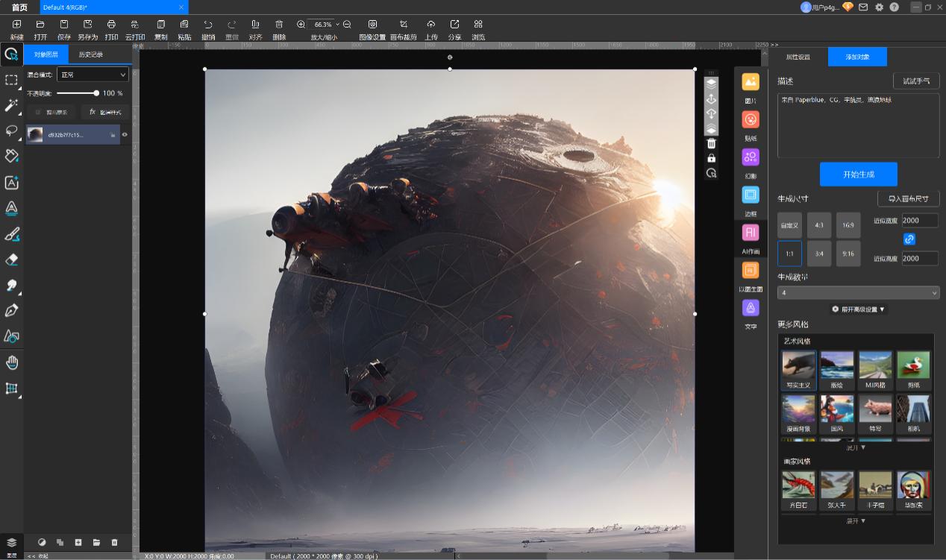Screen dimensions: 946x560
Task: Click the 画布裁剪 canvas crop icon
Action: coord(403,25)
